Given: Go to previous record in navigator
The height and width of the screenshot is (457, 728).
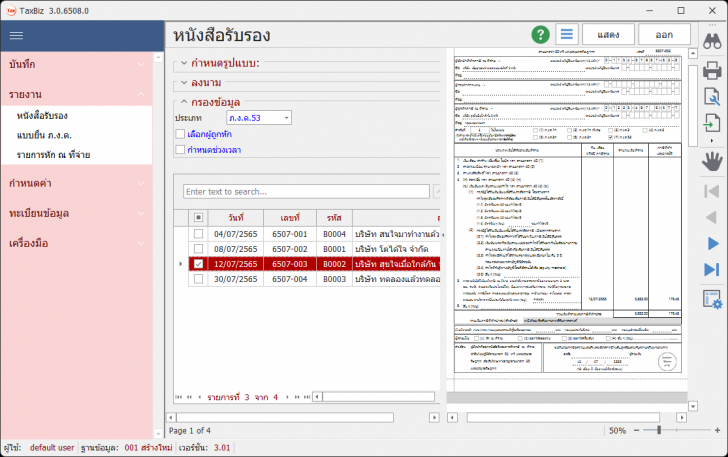Looking at the screenshot, I should [200, 397].
